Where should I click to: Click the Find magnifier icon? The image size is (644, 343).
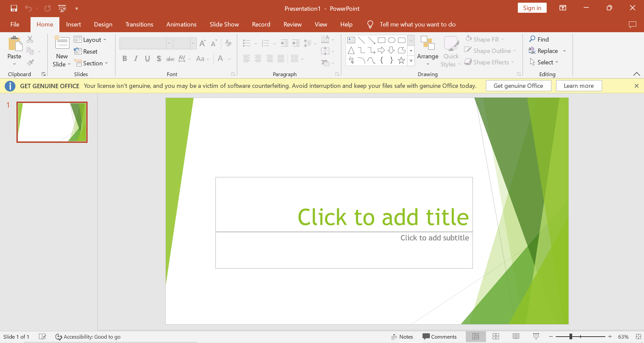click(532, 39)
